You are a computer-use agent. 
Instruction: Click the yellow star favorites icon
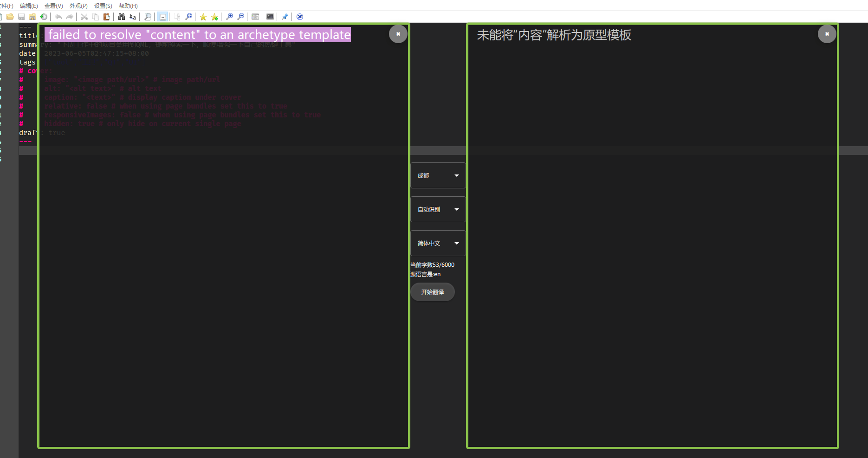203,17
